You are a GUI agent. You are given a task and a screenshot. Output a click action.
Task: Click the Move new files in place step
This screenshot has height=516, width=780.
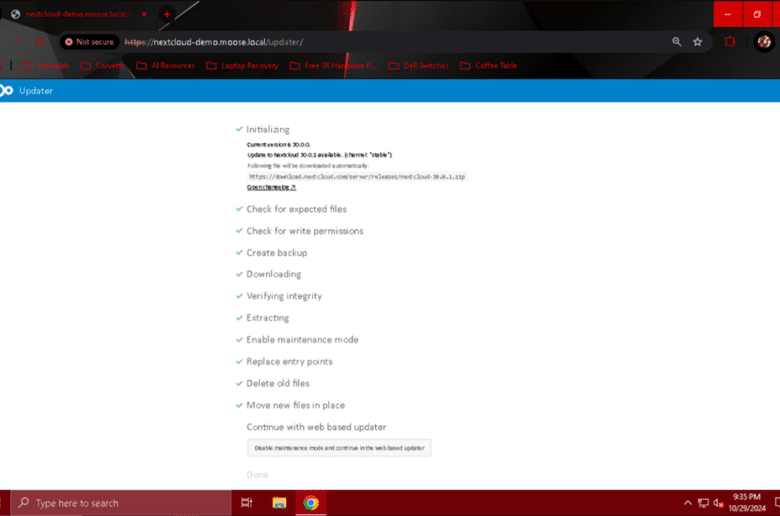[x=295, y=406]
